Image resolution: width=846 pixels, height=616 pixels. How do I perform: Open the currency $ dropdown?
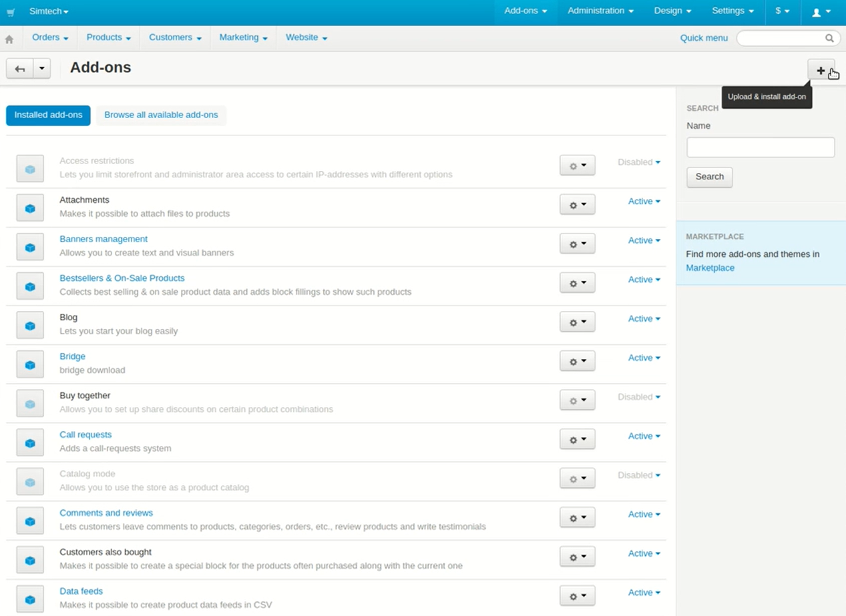click(782, 11)
